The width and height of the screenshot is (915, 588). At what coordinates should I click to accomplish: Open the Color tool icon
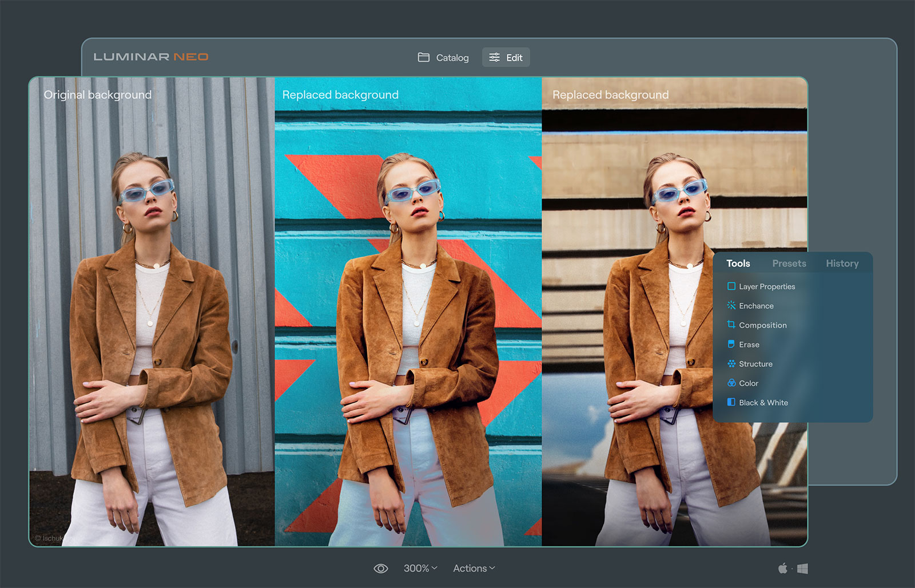pos(731,383)
